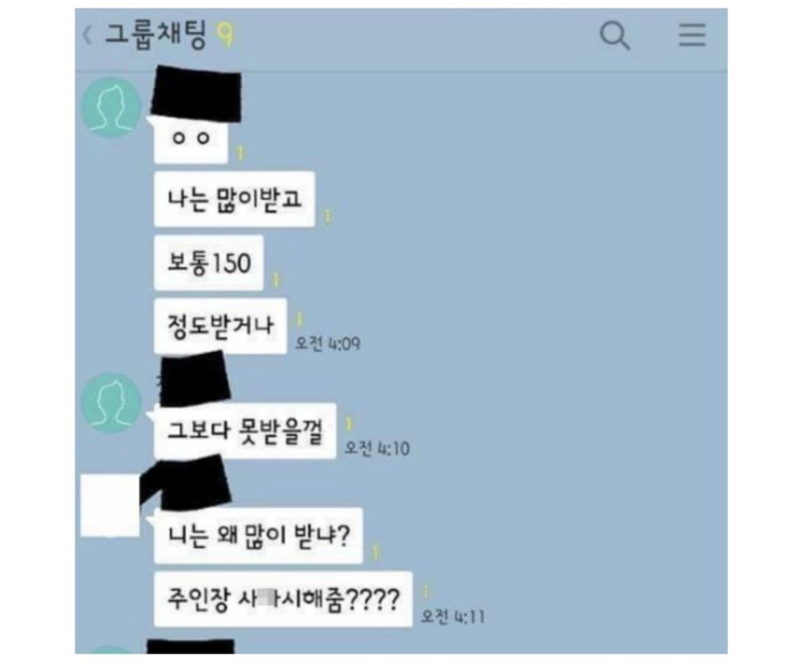This screenshot has width=803, height=672.
Task: Open first sender's profile avatar
Action: coord(112,108)
